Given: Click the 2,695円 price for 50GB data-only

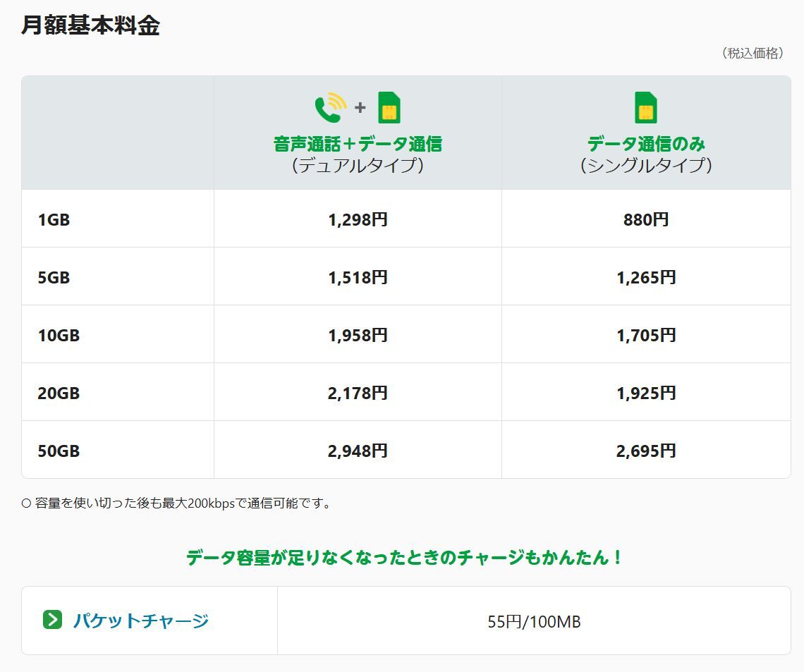Looking at the screenshot, I should [x=645, y=451].
